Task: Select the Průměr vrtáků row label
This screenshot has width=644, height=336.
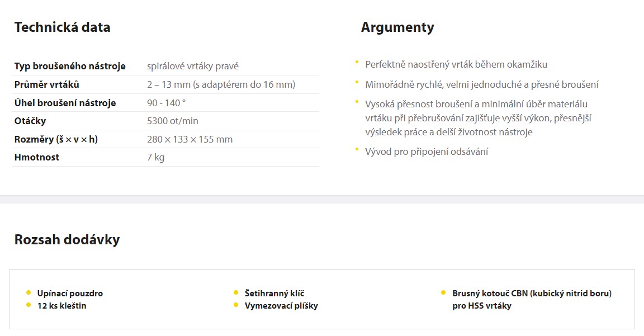Action: (47, 84)
